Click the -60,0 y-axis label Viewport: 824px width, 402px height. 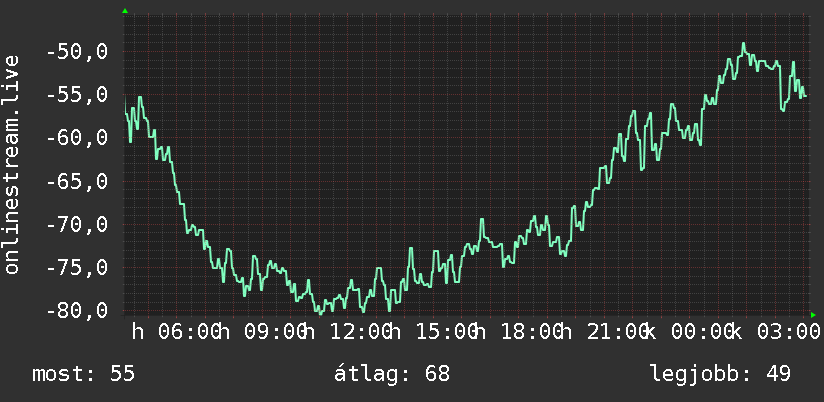click(x=78, y=138)
